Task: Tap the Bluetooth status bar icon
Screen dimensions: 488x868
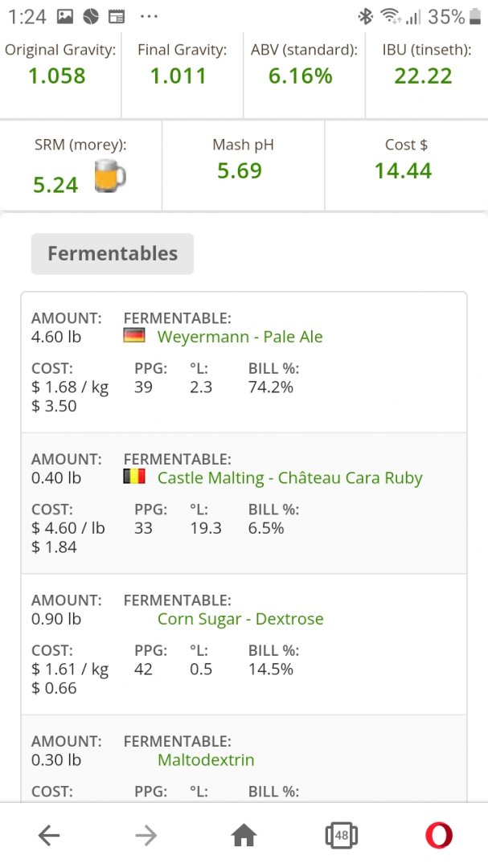Action: click(x=366, y=17)
